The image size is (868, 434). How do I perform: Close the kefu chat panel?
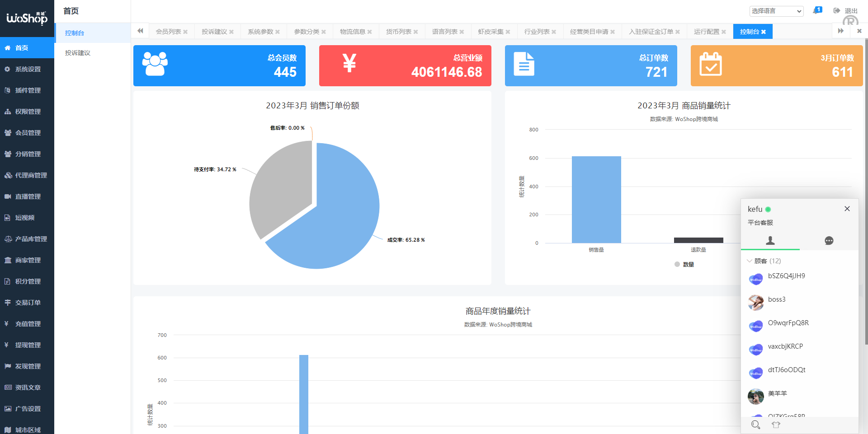click(x=847, y=209)
